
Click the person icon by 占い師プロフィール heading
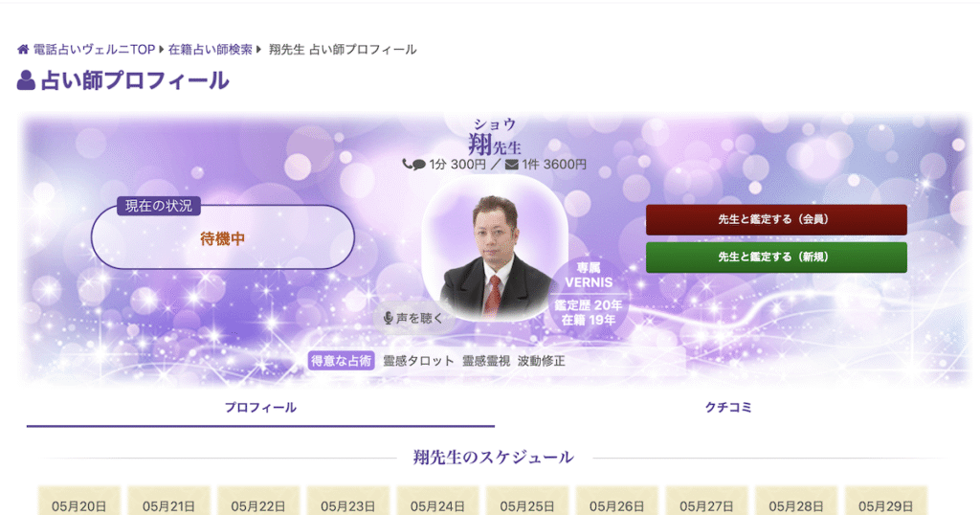pos(26,80)
